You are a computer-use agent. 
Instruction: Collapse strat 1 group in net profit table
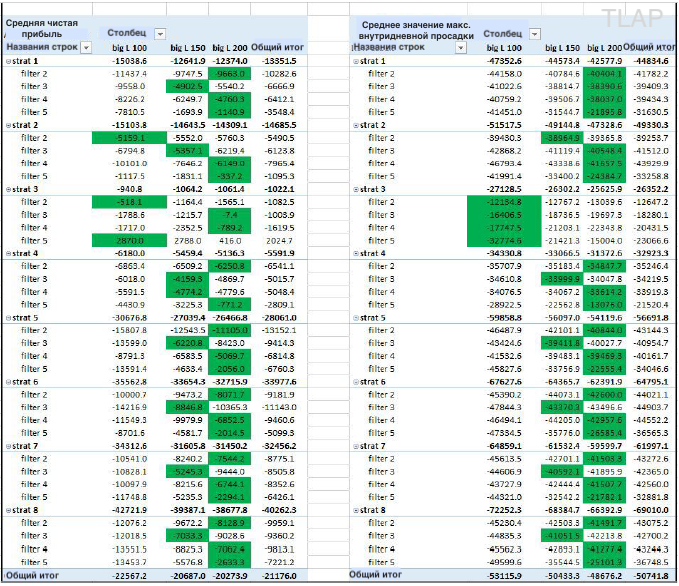[8, 62]
